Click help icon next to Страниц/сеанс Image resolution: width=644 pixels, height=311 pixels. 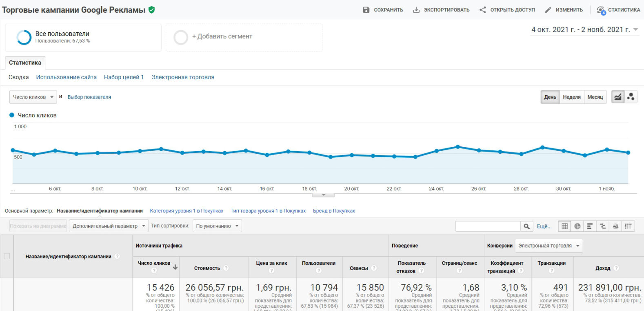point(460,271)
